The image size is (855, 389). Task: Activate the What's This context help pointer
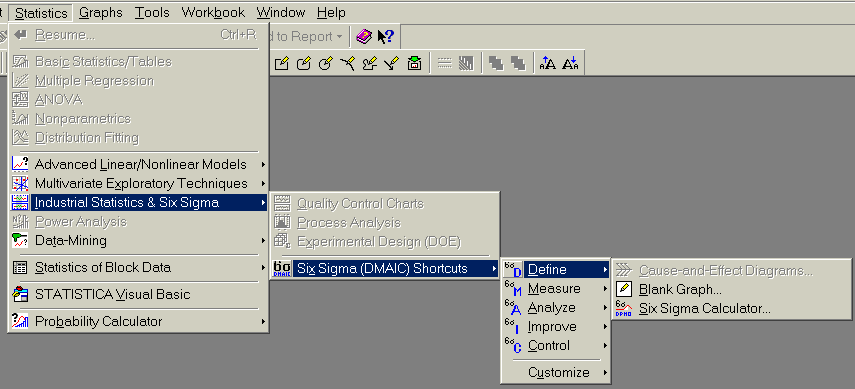tap(386, 37)
